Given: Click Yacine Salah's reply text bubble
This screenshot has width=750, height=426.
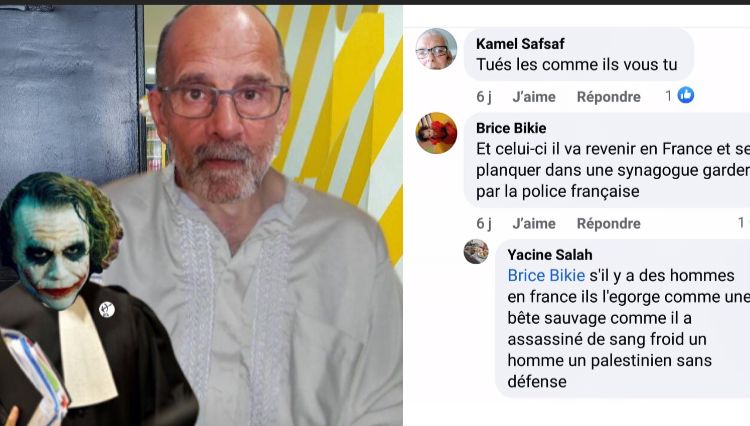Looking at the screenshot, I should click(x=623, y=318).
